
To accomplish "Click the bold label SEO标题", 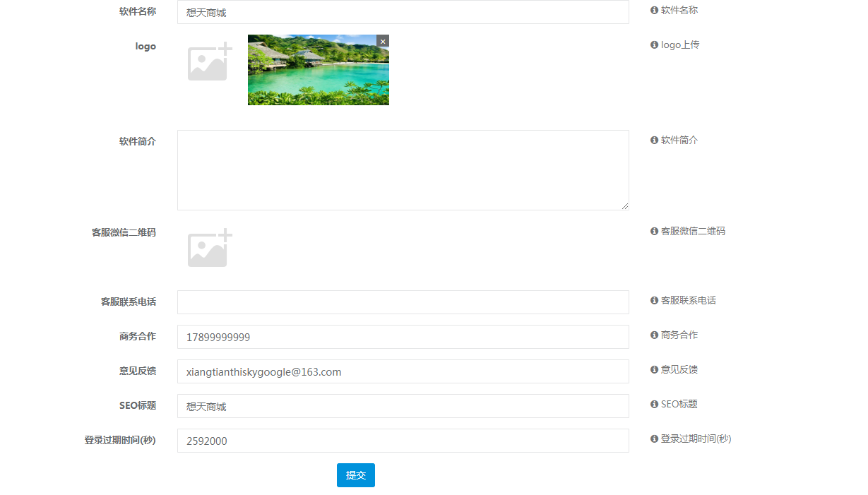I will (x=138, y=406).
